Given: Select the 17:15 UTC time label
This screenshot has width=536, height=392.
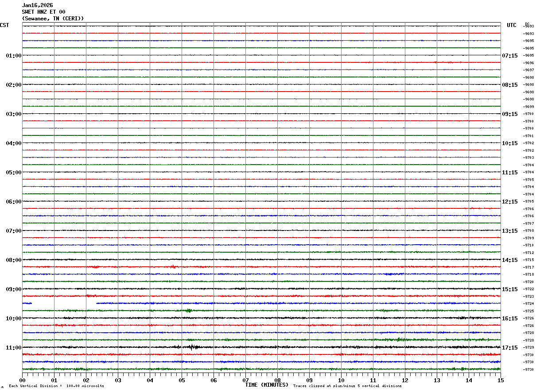Looking at the screenshot, I should (x=509, y=348).
